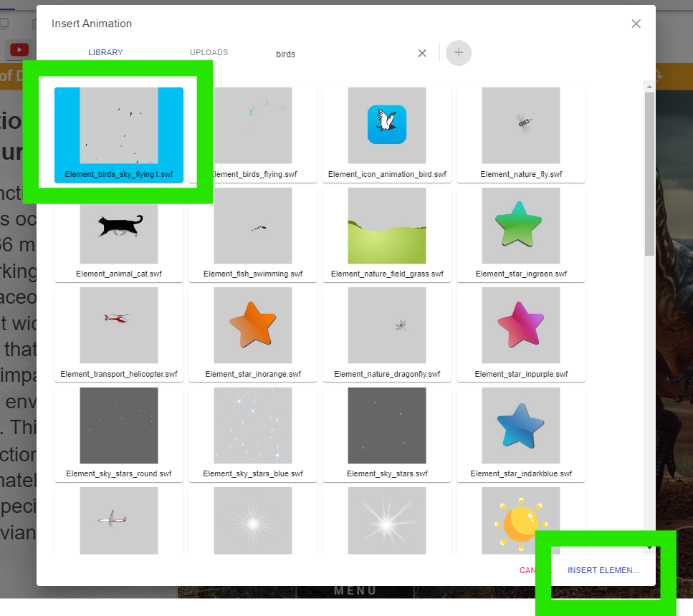Choose the Element_birds_flying.swf thumbnail
This screenshot has width=693, height=616.
(253, 135)
